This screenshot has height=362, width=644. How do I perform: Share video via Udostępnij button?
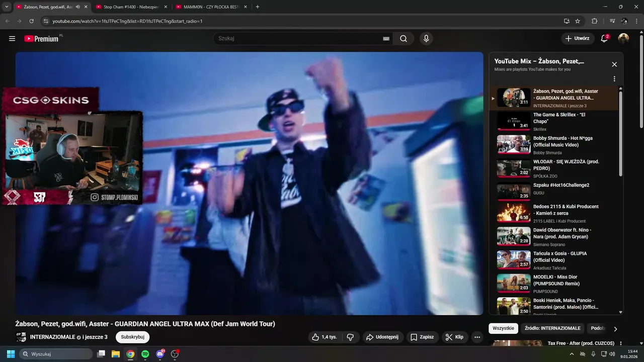(x=382, y=337)
